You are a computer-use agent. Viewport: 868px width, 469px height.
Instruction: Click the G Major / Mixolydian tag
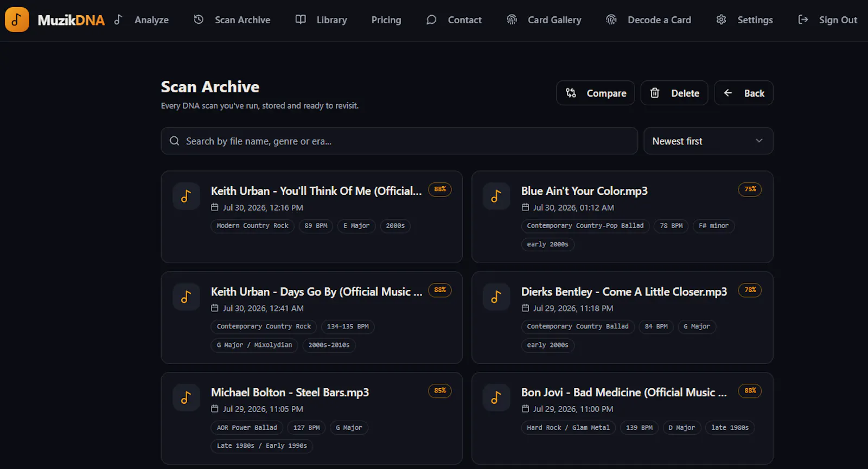point(254,345)
